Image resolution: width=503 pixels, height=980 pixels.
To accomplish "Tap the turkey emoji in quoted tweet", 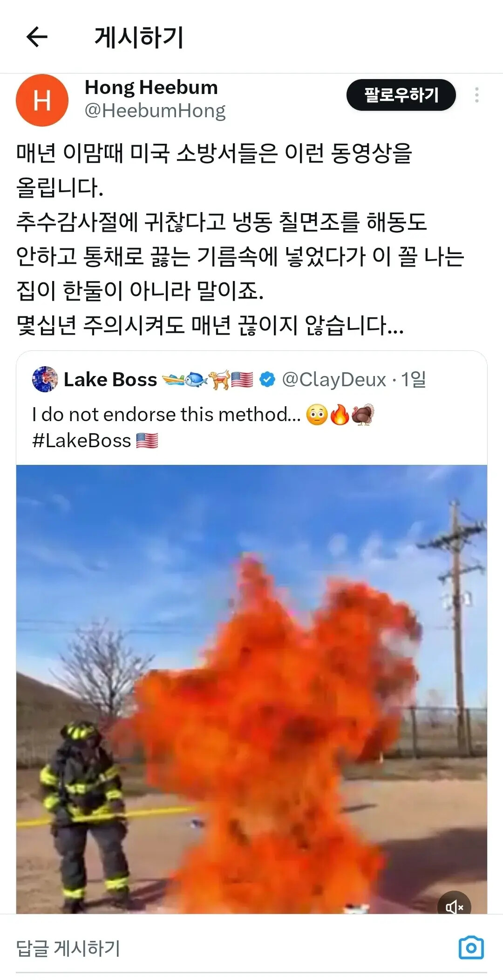I will pos(363,415).
